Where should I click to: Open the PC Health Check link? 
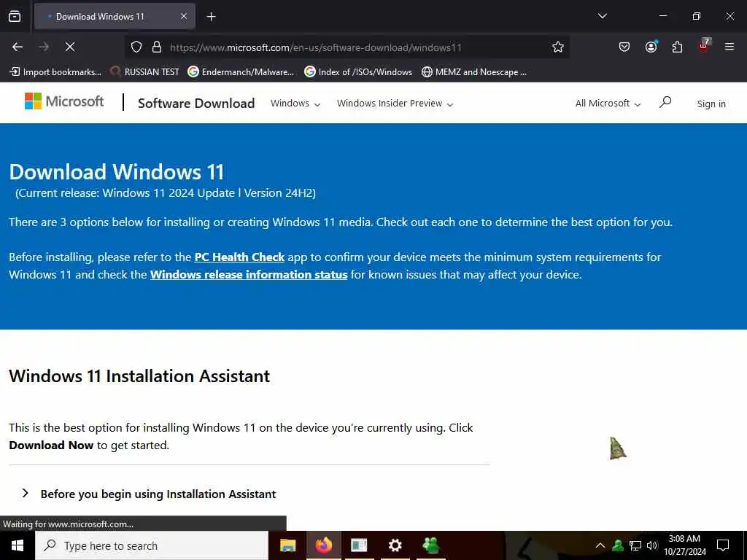pyautogui.click(x=239, y=257)
